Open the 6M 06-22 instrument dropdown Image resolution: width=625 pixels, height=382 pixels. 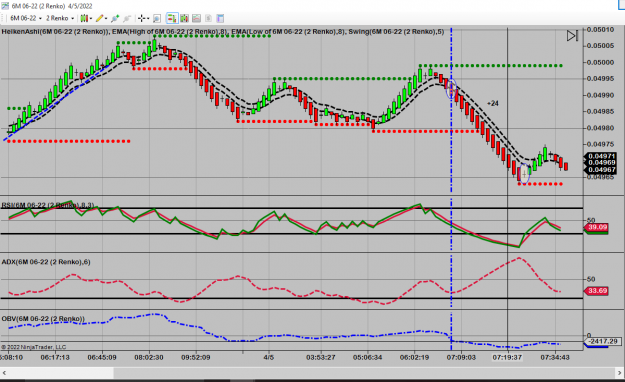[26, 18]
